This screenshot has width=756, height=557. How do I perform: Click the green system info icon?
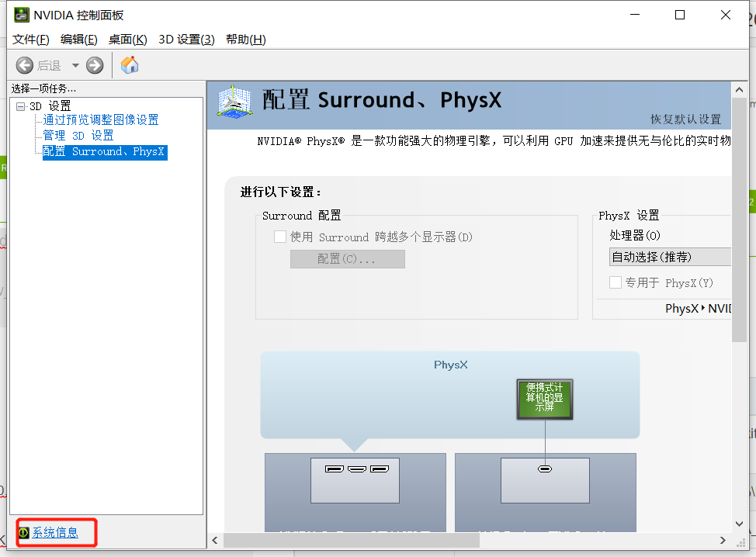click(x=23, y=532)
